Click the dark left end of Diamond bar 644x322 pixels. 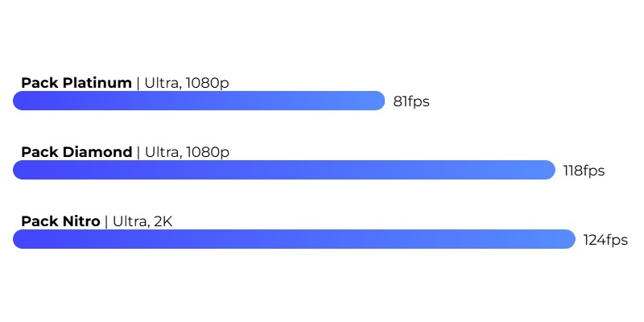21,170
